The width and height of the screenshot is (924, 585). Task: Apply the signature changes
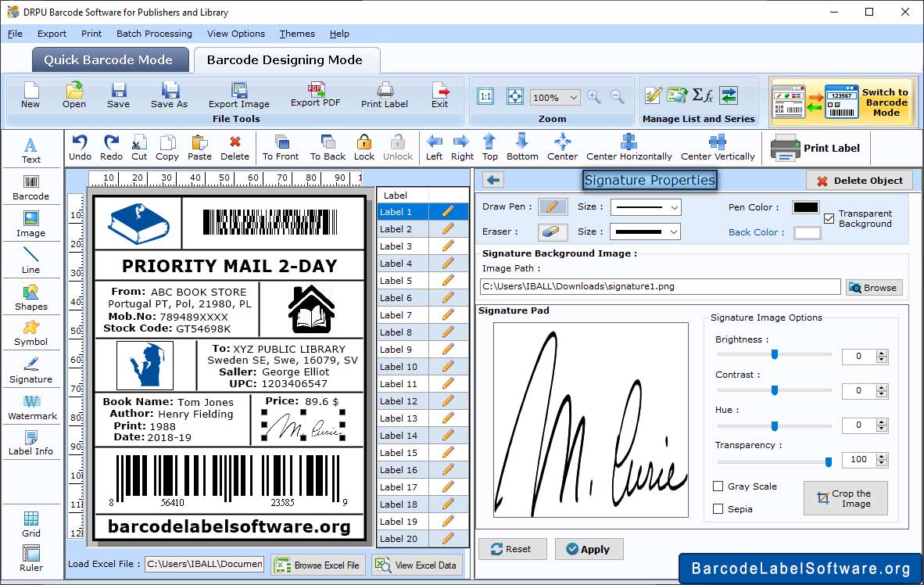pyautogui.click(x=589, y=549)
